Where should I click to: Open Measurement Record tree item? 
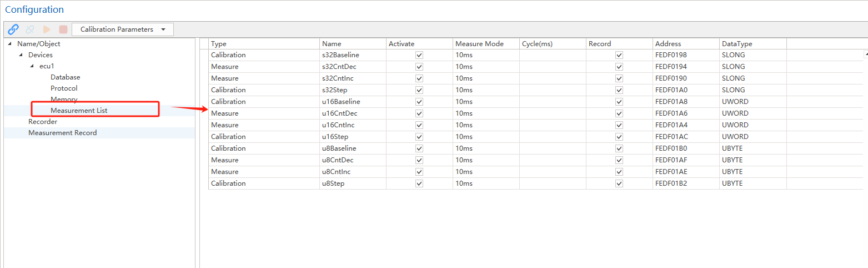pos(62,133)
